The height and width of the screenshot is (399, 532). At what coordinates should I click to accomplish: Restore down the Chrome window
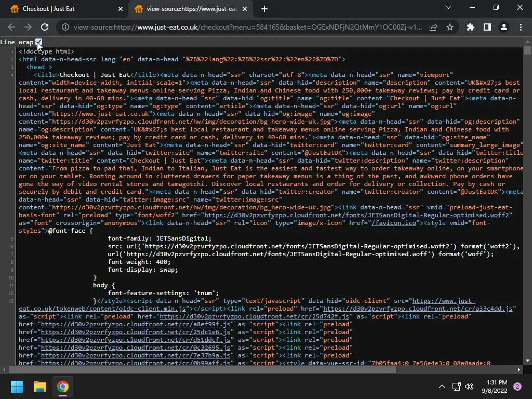(x=496, y=7)
